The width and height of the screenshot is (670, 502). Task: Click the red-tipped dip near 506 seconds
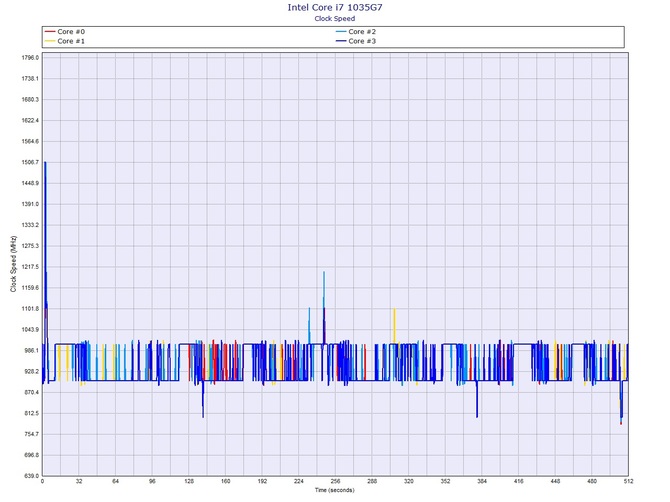pyautogui.click(x=621, y=402)
